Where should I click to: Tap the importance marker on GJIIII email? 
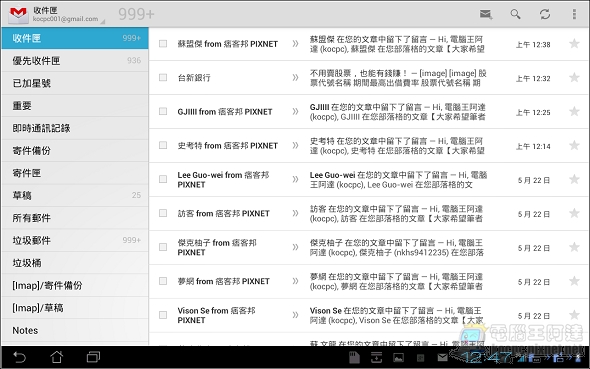(295, 111)
